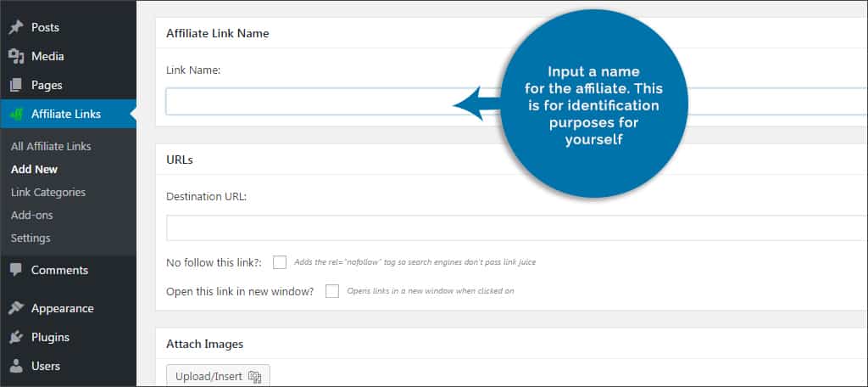This screenshot has height=387, width=868.
Task: Click the Upload/Insert button
Action: (218, 376)
